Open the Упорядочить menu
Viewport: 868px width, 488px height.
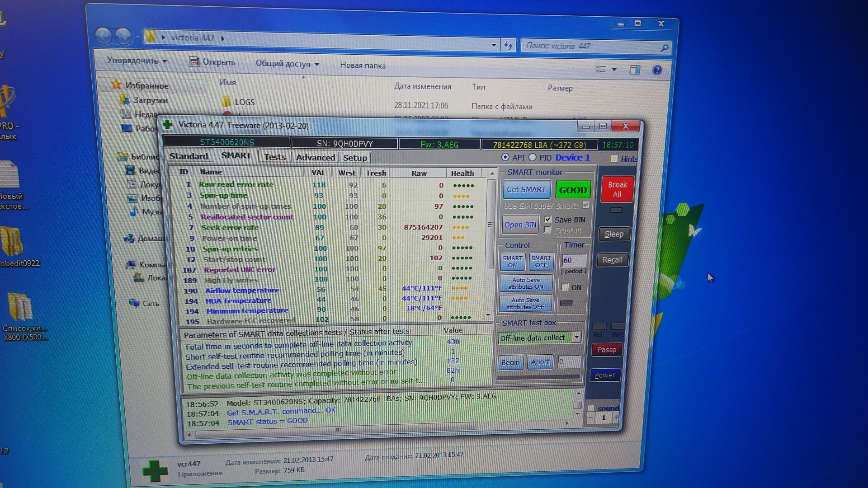click(x=137, y=60)
